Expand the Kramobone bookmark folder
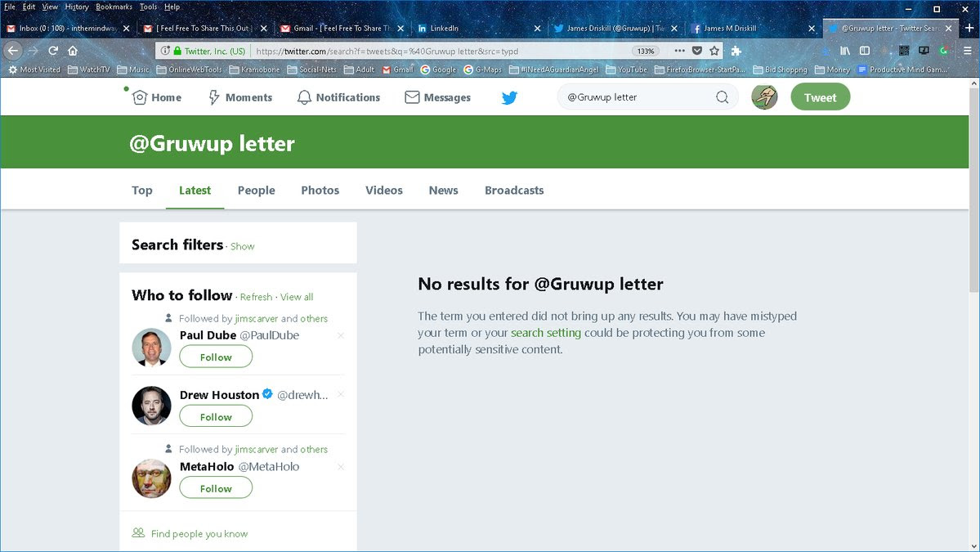 pos(254,70)
